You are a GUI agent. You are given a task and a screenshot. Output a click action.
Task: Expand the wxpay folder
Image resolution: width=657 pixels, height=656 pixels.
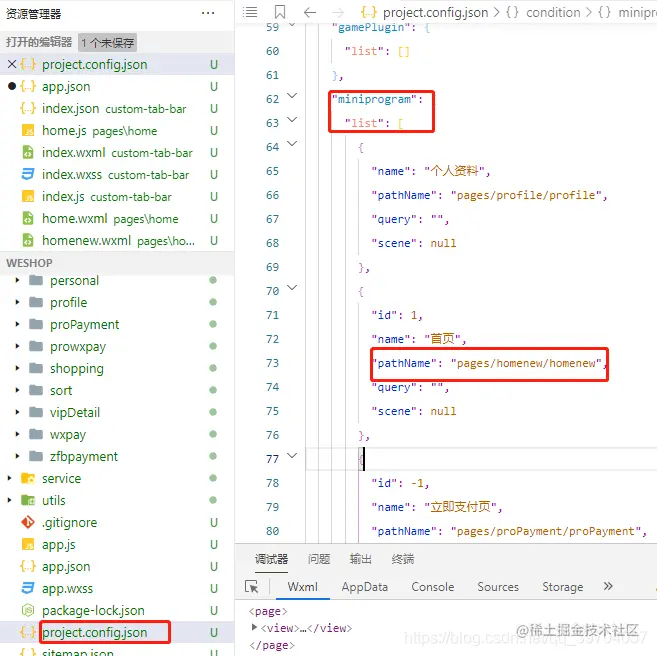point(17,434)
